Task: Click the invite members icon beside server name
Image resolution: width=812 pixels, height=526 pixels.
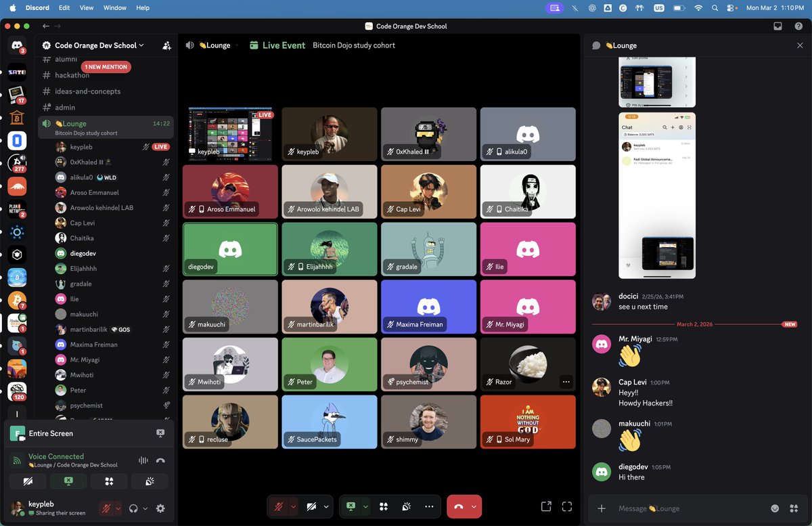Action: tap(166, 45)
